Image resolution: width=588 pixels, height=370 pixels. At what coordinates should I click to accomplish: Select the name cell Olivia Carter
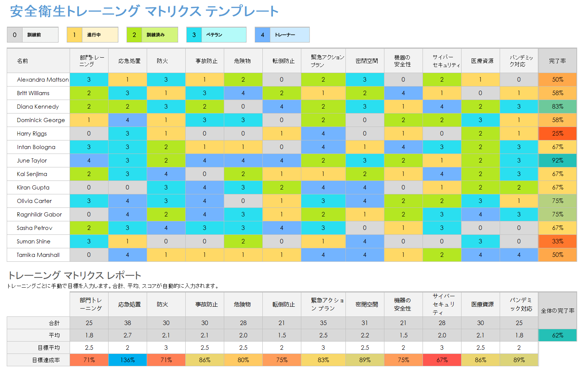(x=39, y=201)
